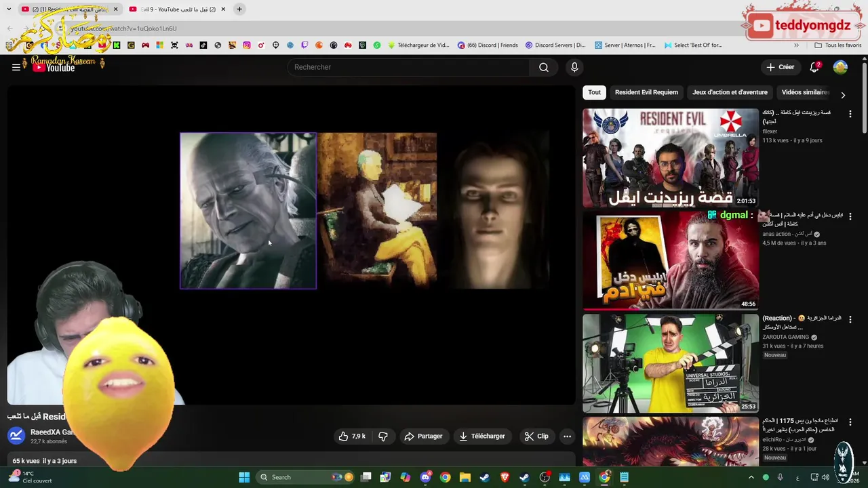Open options menu for ZAROUTA GAMING video
This screenshot has width=868, height=488.
coord(850,319)
